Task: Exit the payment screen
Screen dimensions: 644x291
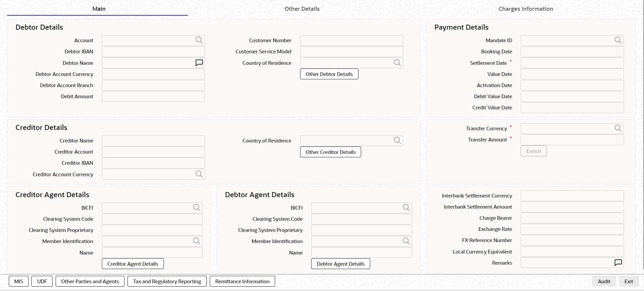Action: coord(629,281)
